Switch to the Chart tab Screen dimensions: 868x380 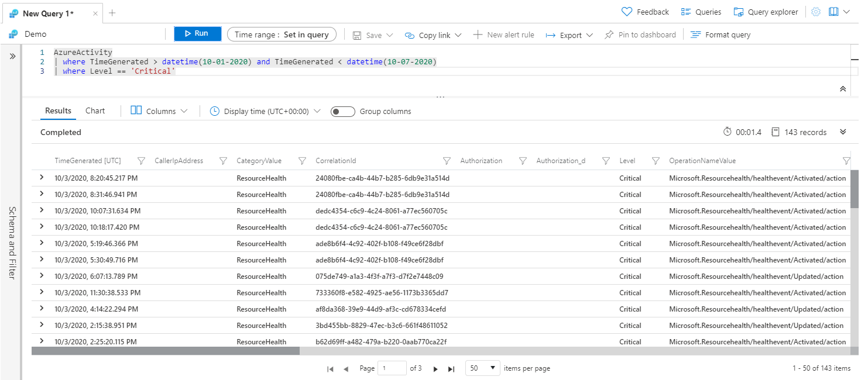pos(95,110)
